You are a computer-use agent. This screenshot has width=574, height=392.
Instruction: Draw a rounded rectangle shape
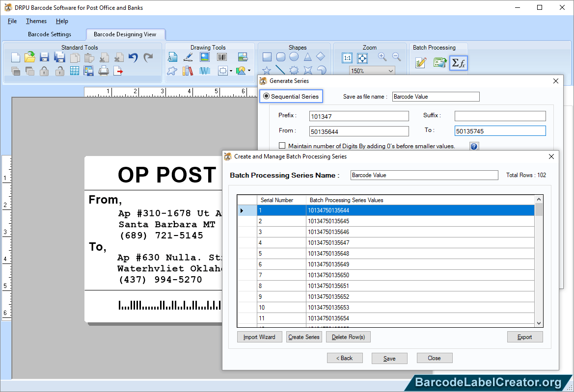[281, 57]
